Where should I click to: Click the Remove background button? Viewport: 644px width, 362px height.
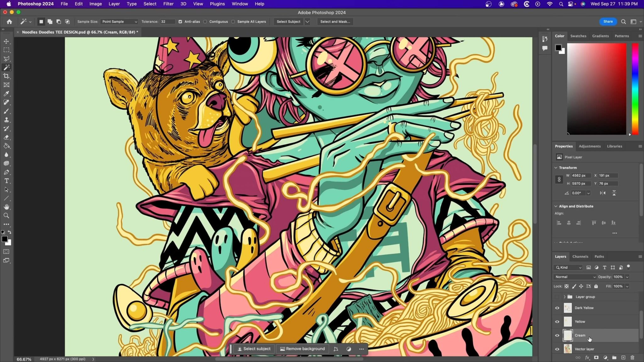[302, 349]
